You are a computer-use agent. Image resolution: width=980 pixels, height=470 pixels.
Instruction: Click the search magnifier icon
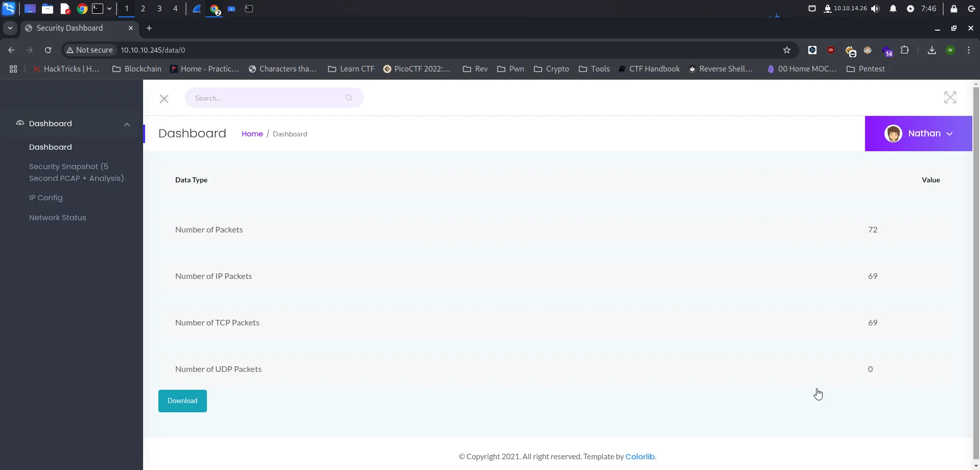(349, 98)
